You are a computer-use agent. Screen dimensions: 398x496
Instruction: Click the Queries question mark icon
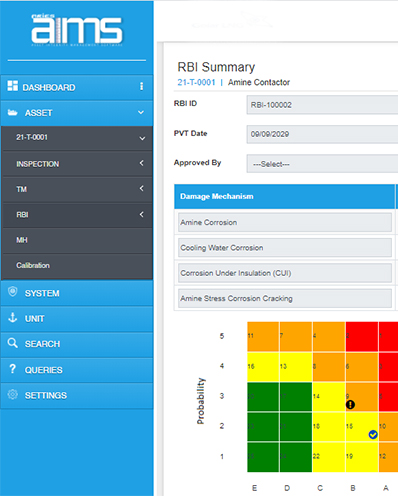pos(12,369)
